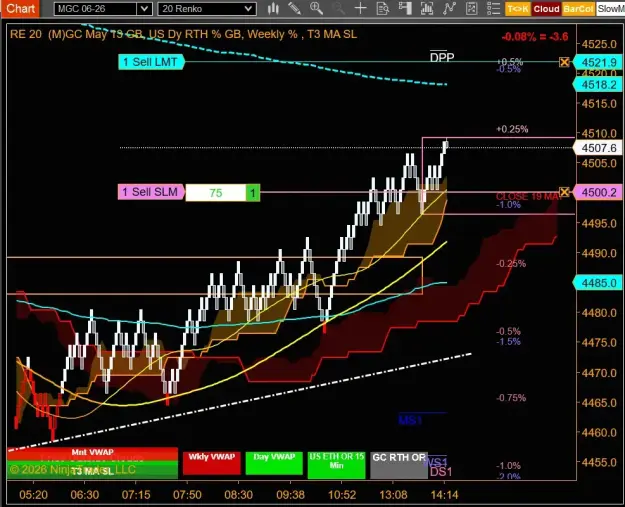The height and width of the screenshot is (507, 625).
Task: Open the data box document icon
Action: 383,8
